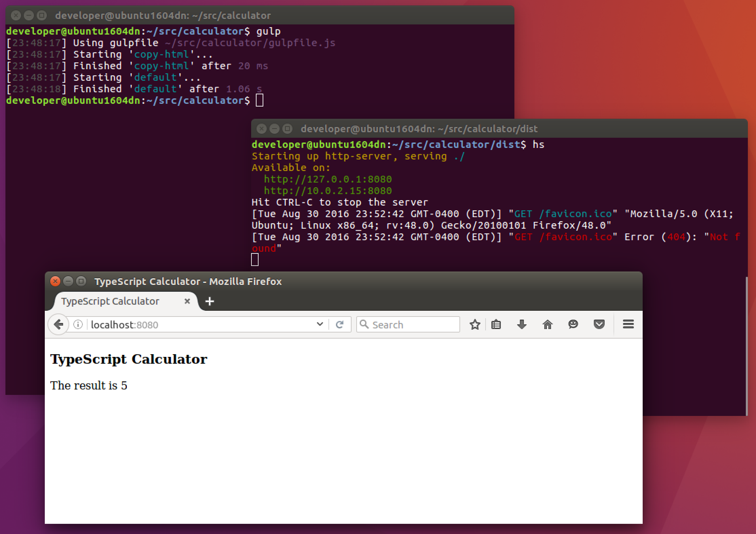Click the Firefox Hello chat icon

pos(573,325)
